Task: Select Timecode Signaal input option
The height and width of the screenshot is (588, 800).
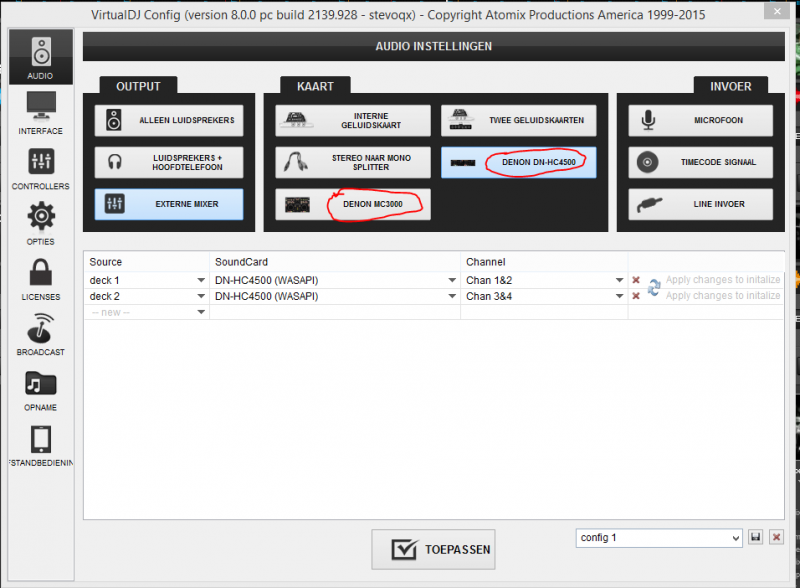Action: pos(701,162)
